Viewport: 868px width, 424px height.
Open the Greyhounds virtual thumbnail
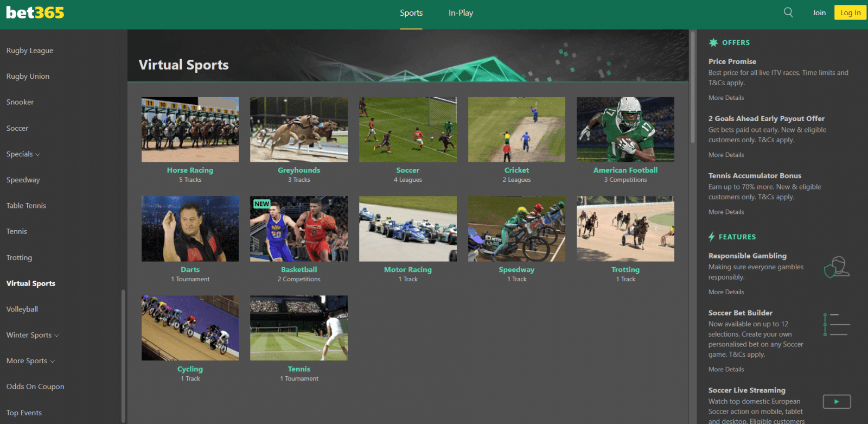tap(299, 130)
